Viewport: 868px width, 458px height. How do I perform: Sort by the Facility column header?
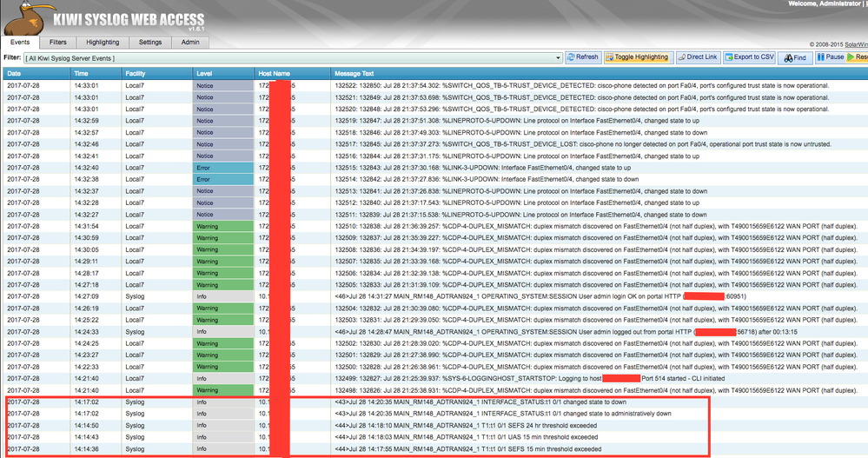point(156,74)
